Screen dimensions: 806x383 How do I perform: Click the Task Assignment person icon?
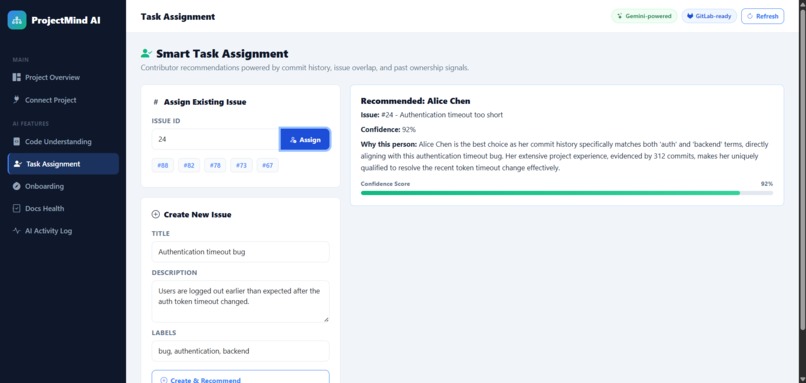point(17,164)
